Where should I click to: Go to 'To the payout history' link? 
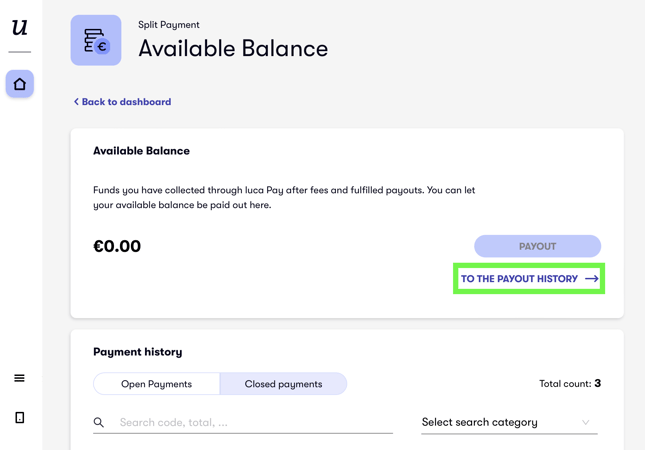coord(519,279)
